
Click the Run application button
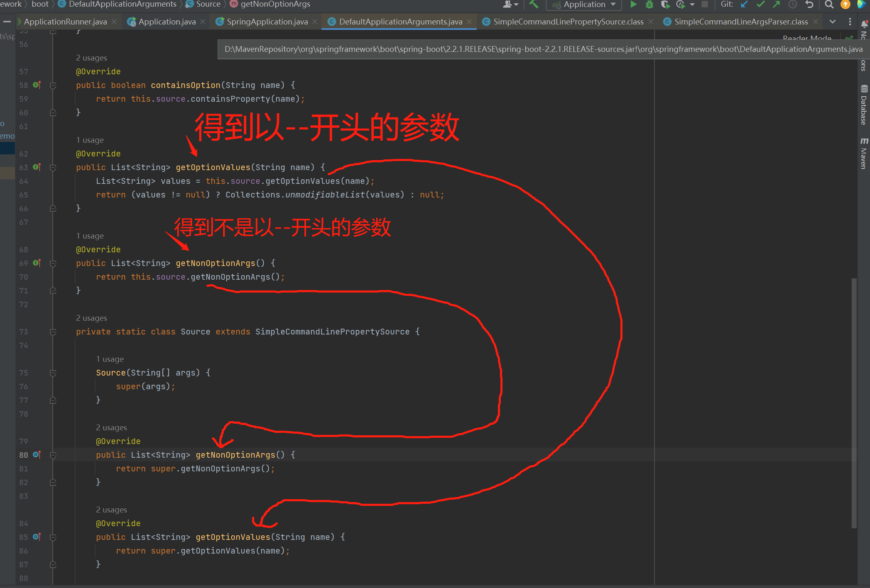(x=631, y=5)
